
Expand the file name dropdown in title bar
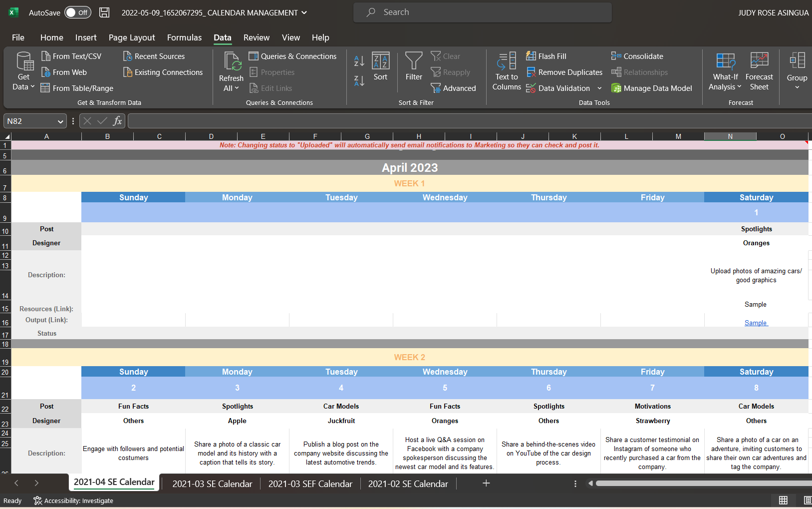point(304,12)
